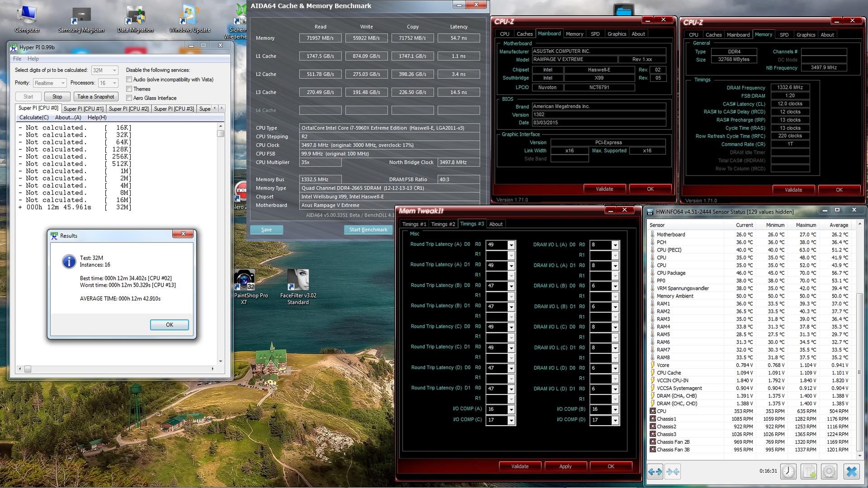Open the Data Migration shortcut
The height and width of the screenshot is (488, 868).
135,19
